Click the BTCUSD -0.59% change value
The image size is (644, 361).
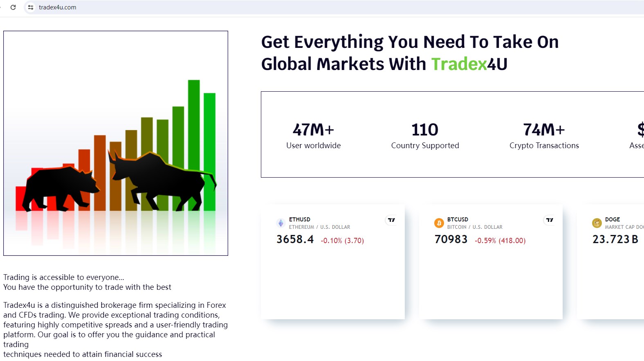[x=485, y=241]
